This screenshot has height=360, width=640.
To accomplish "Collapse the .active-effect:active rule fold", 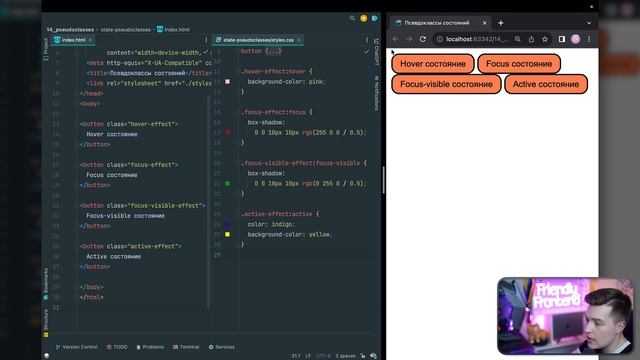I will (238, 214).
